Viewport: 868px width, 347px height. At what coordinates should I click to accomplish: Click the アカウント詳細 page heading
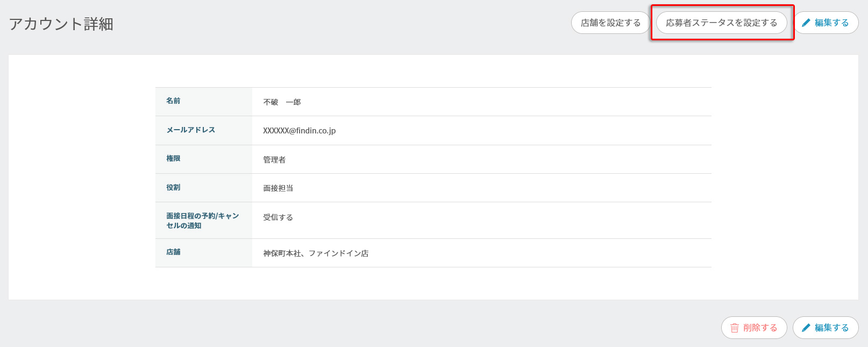[x=61, y=24]
